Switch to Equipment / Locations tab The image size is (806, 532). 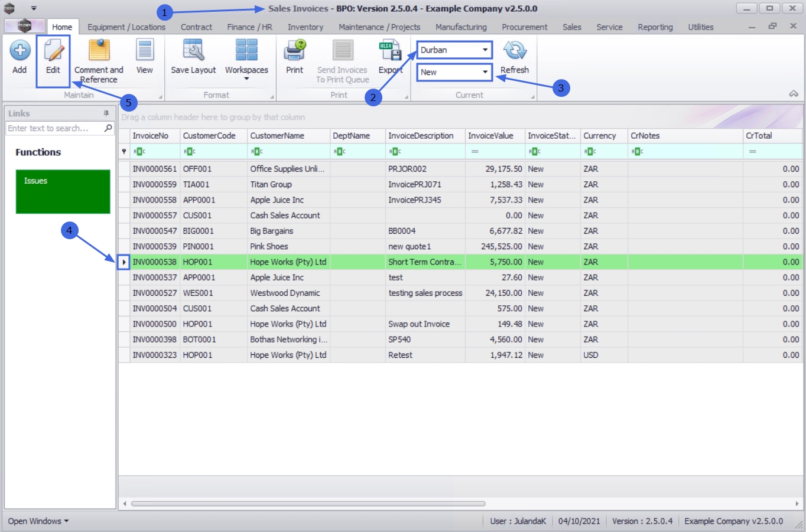pyautogui.click(x=126, y=27)
